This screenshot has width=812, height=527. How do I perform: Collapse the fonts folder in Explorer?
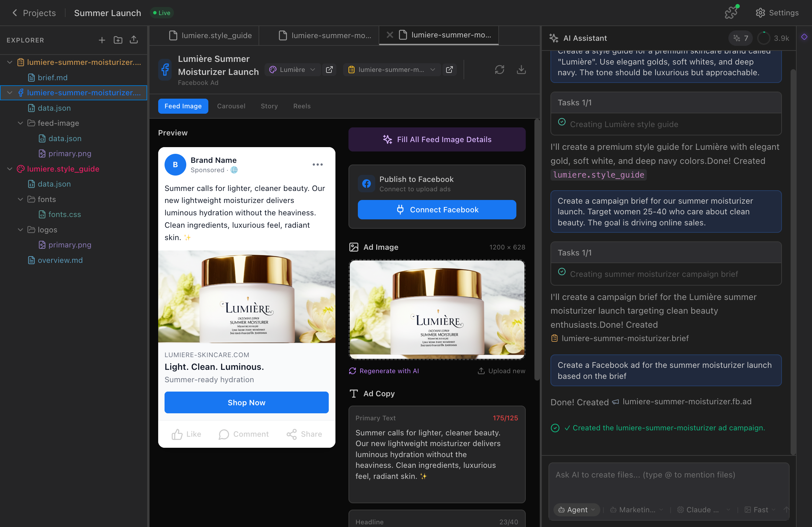20,199
